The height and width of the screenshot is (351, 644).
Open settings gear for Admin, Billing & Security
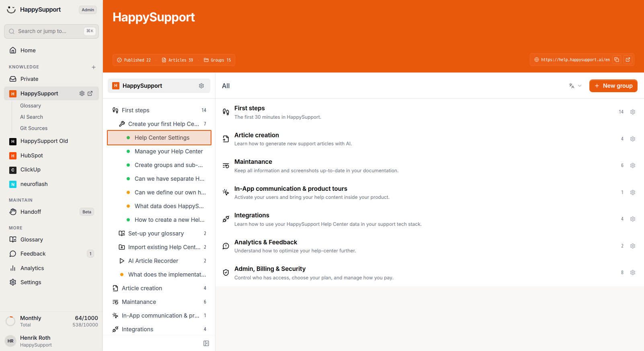(633, 273)
